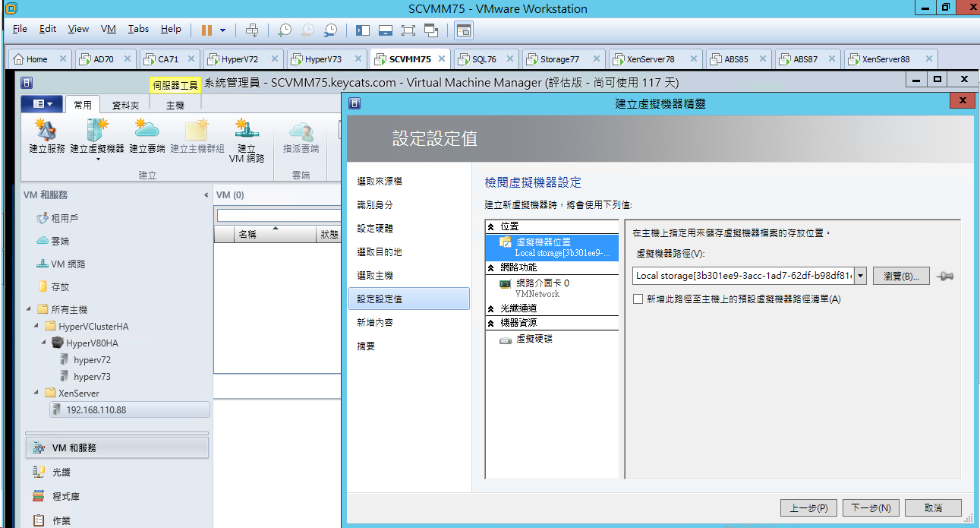Open the VMware VM menu
This screenshot has height=528, width=980.
(x=109, y=29)
